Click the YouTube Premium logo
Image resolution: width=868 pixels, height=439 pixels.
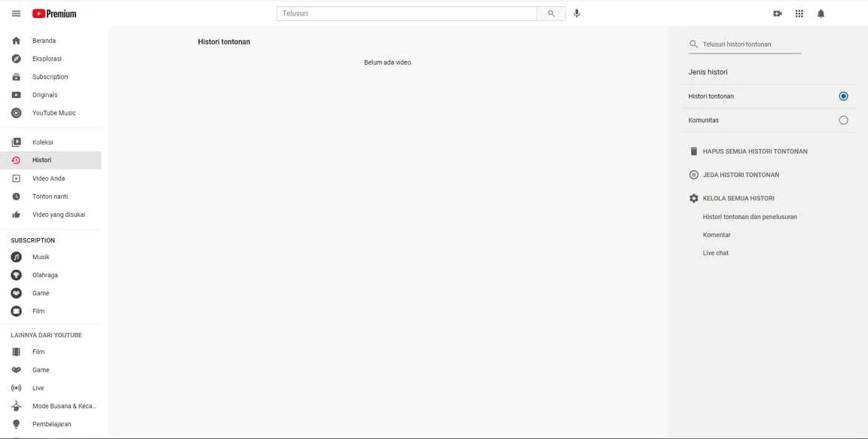(54, 14)
